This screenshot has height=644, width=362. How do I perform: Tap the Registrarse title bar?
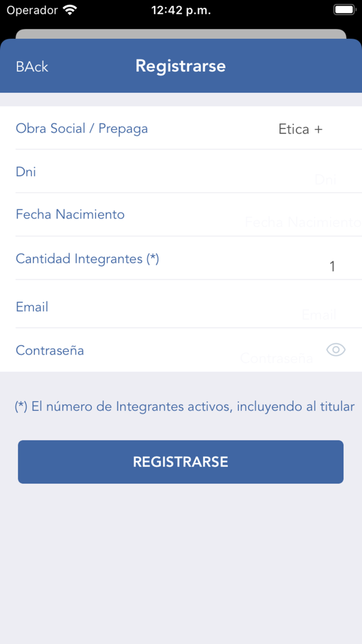tap(180, 66)
